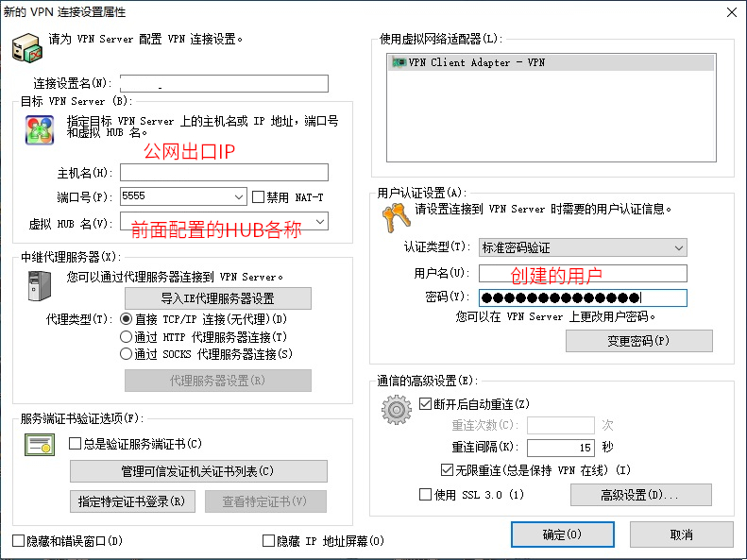Check 总是验证服务端证书 checkbox
747x560 pixels.
(x=75, y=444)
